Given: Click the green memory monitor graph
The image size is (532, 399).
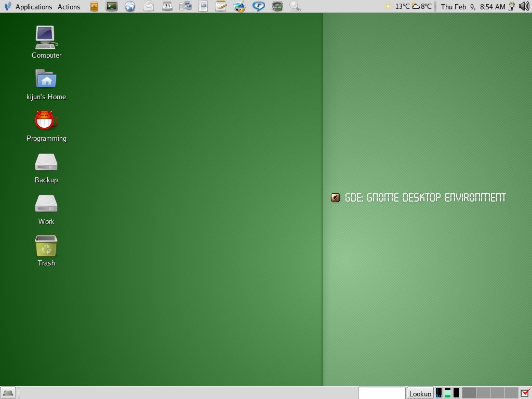Looking at the screenshot, I should click(x=447, y=393).
